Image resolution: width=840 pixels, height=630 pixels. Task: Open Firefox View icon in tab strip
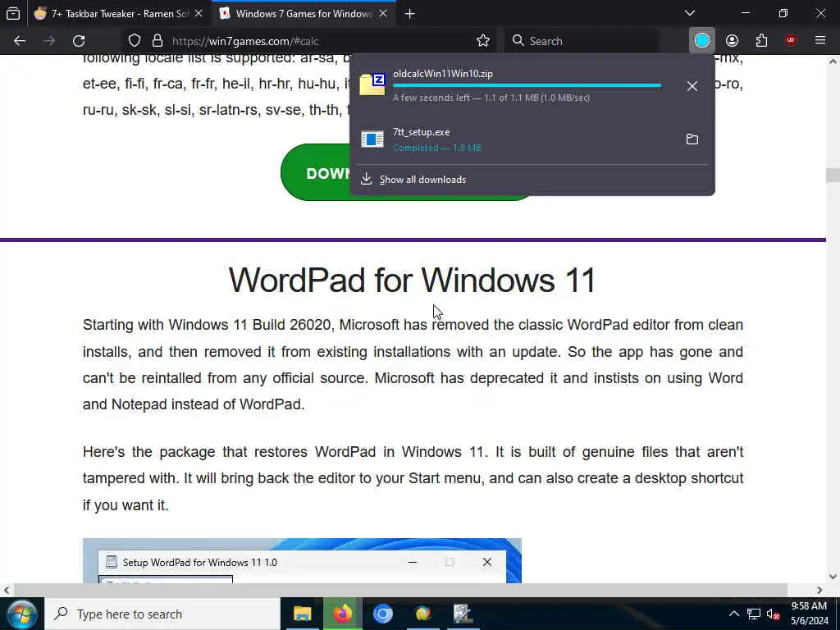(13, 13)
